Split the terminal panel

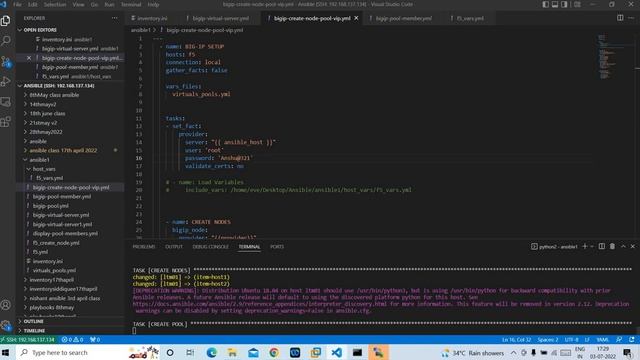coord(602,247)
